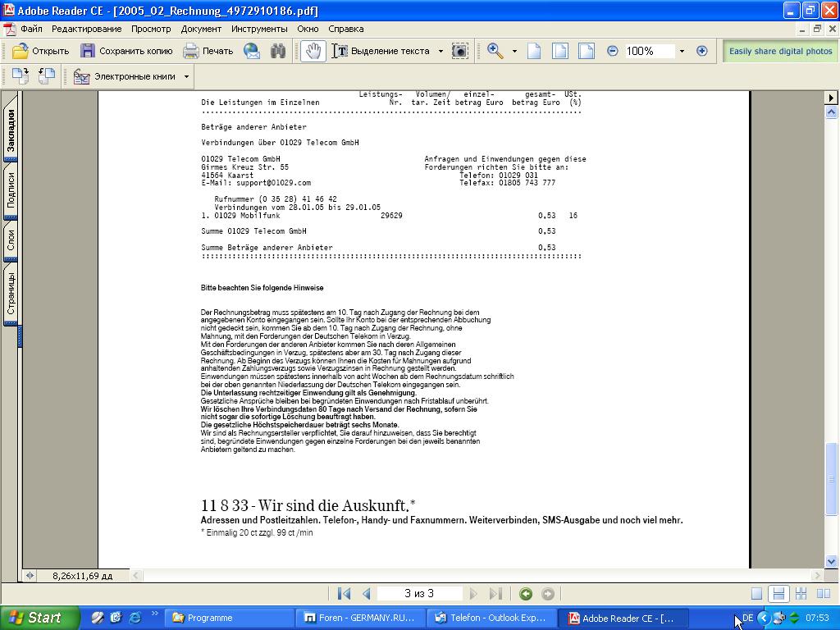Click the Fit Width page icon
Image resolution: width=840 pixels, height=630 pixels.
[x=587, y=51]
